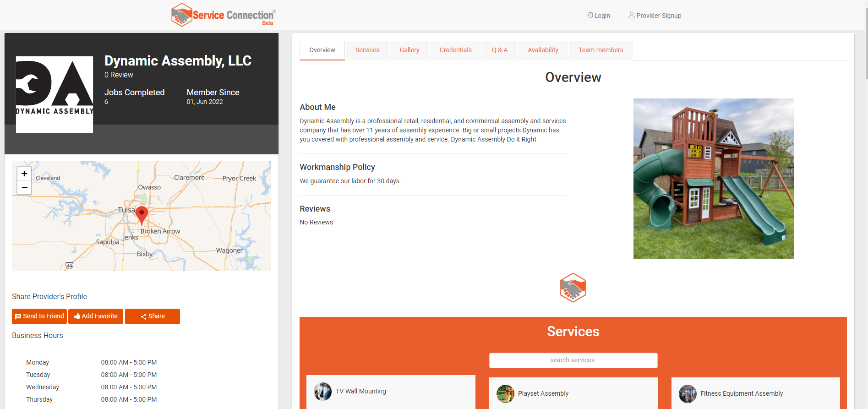The image size is (868, 409).
Task: Click the Share button
Action: [153, 316]
